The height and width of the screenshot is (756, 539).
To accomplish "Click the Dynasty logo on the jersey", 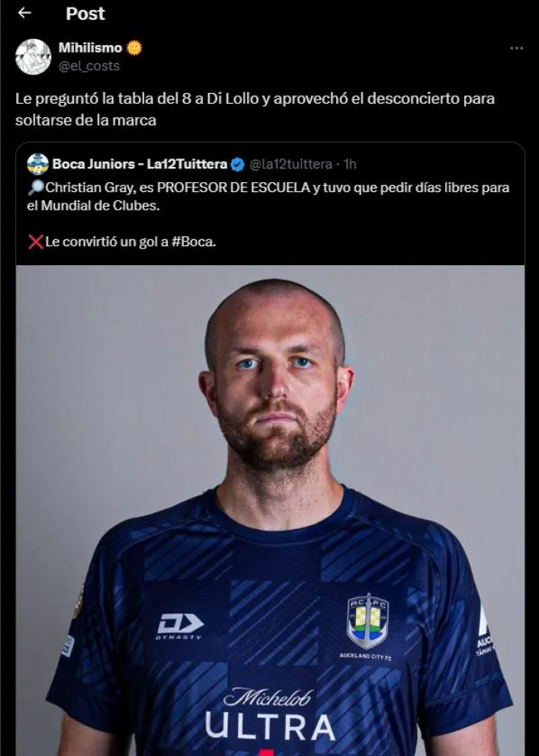I will click(x=180, y=626).
